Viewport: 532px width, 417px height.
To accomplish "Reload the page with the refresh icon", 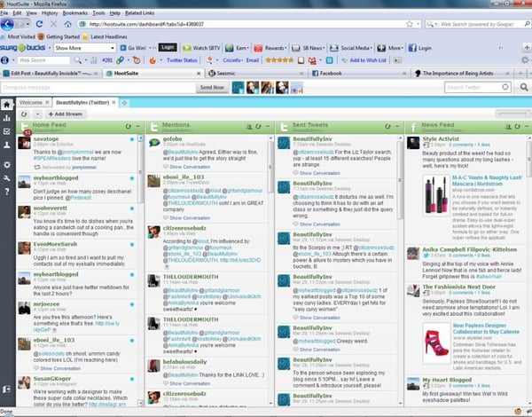I will (39, 24).
